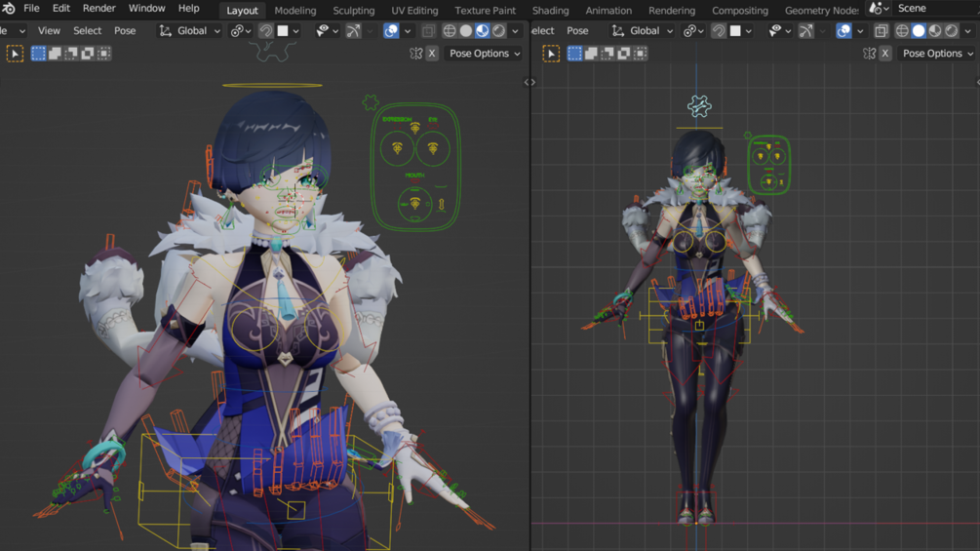
Task: Open the Render menu
Action: (x=98, y=8)
